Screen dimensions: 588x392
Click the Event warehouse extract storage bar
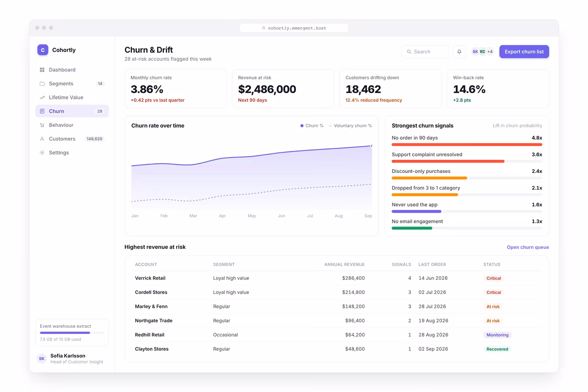72,333
